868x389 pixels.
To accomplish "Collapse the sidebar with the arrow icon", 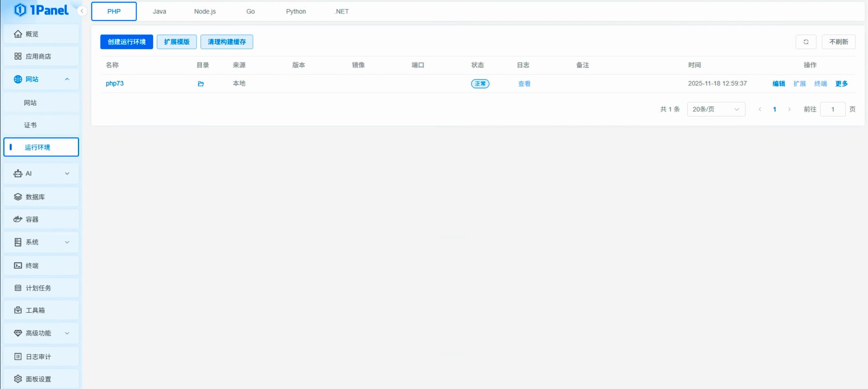I will point(82,11).
